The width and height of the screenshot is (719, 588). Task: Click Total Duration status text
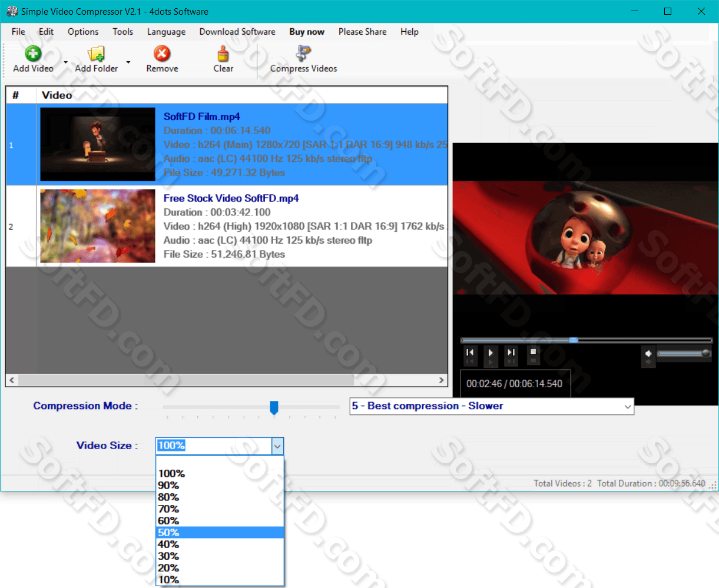(651, 483)
